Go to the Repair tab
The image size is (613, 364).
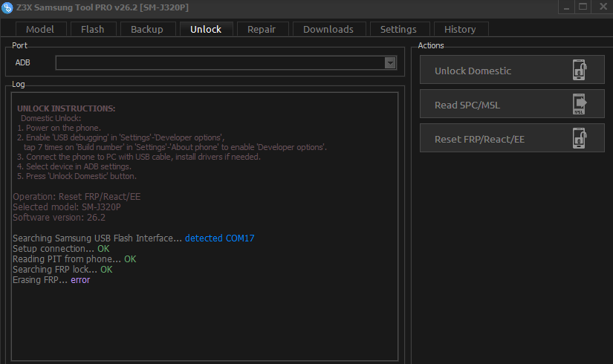pos(262,29)
